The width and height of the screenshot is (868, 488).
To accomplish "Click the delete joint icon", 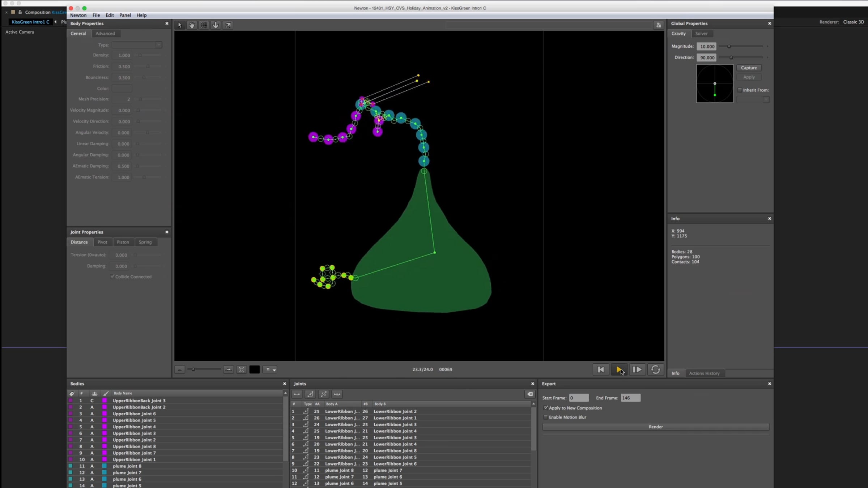I will click(530, 394).
